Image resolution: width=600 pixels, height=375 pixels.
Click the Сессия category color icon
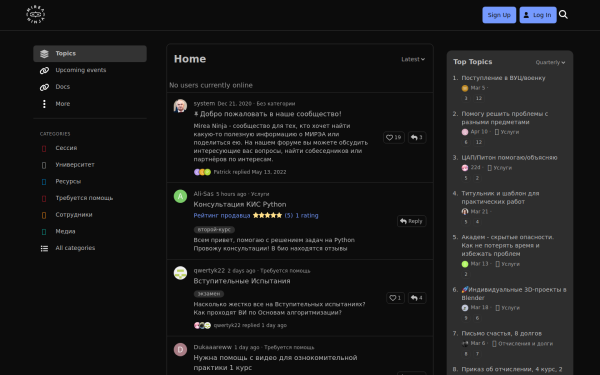[44, 148]
